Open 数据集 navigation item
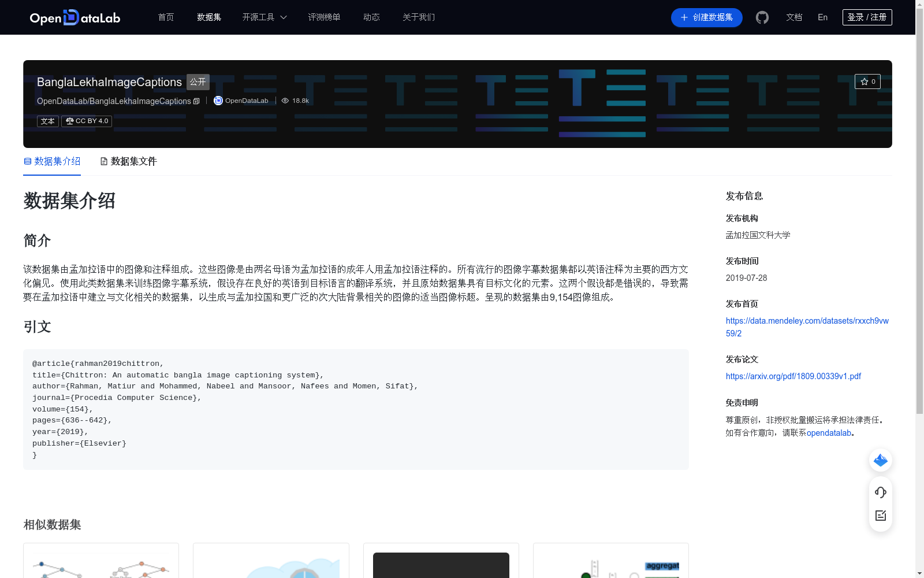924x578 pixels. [209, 17]
